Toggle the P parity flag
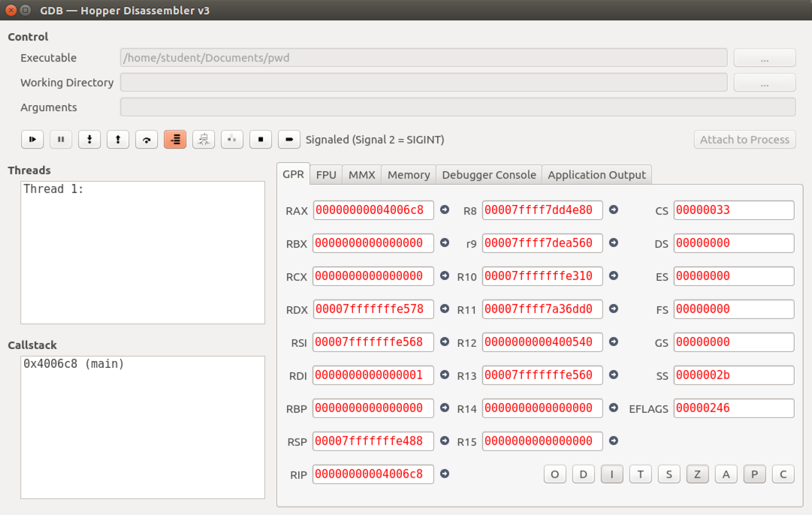 [x=754, y=474]
